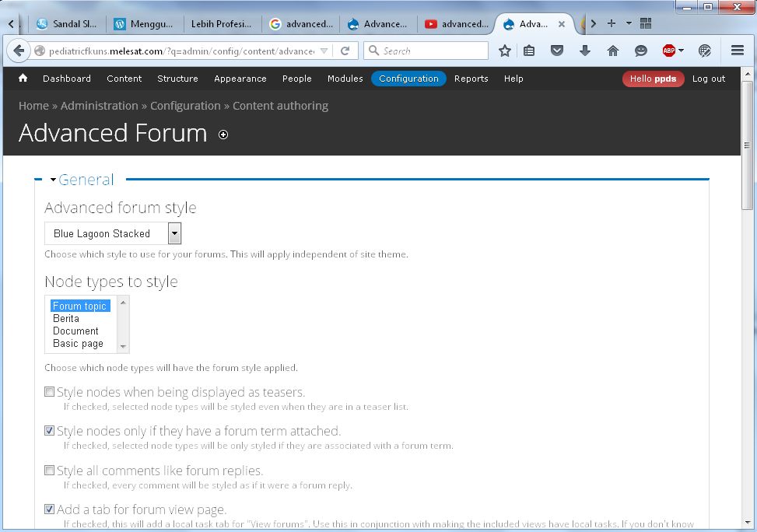Open the Firefox downloads arrow icon
This screenshot has width=757, height=532.
(x=585, y=51)
